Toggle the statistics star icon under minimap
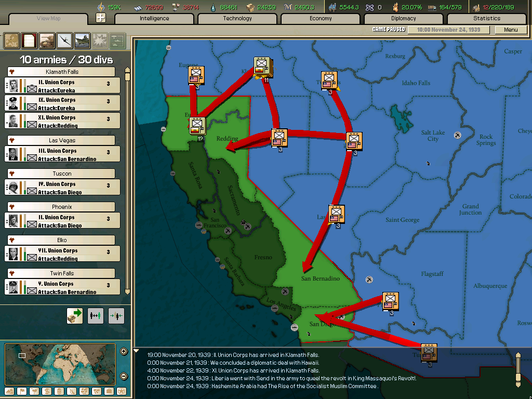532x399 pixels. tap(121, 391)
